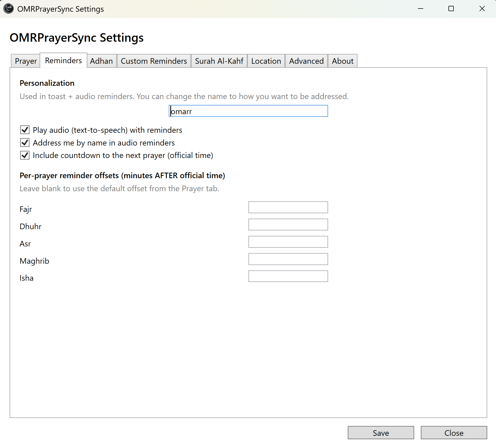
Task: Maximize the settings window
Action: (x=451, y=9)
